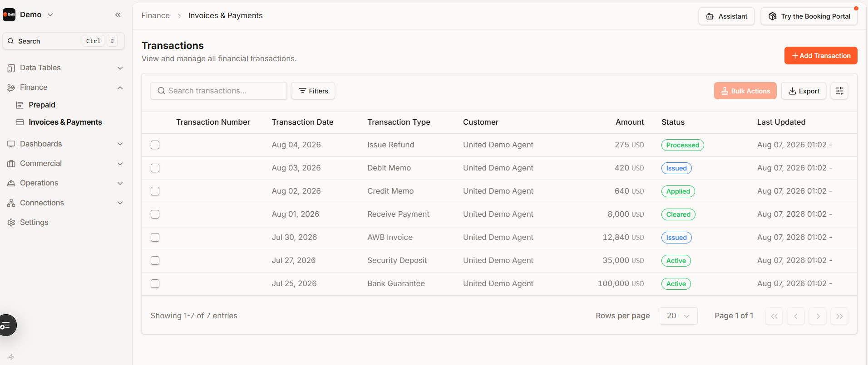Click the magnifier icon in transactions search
This screenshot has height=365, width=868.
pyautogui.click(x=161, y=91)
